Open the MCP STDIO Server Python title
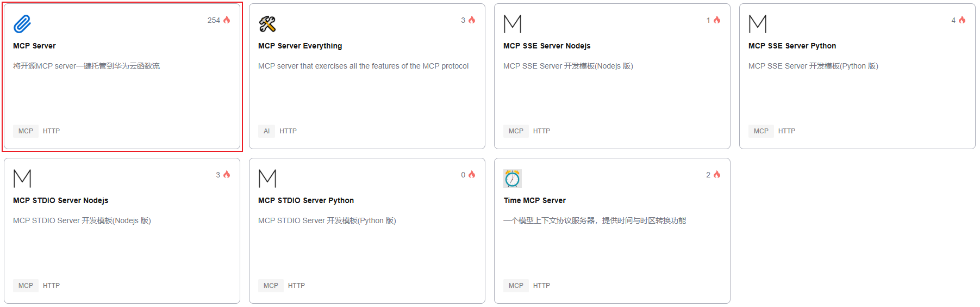This screenshot has width=980, height=307. click(x=306, y=200)
